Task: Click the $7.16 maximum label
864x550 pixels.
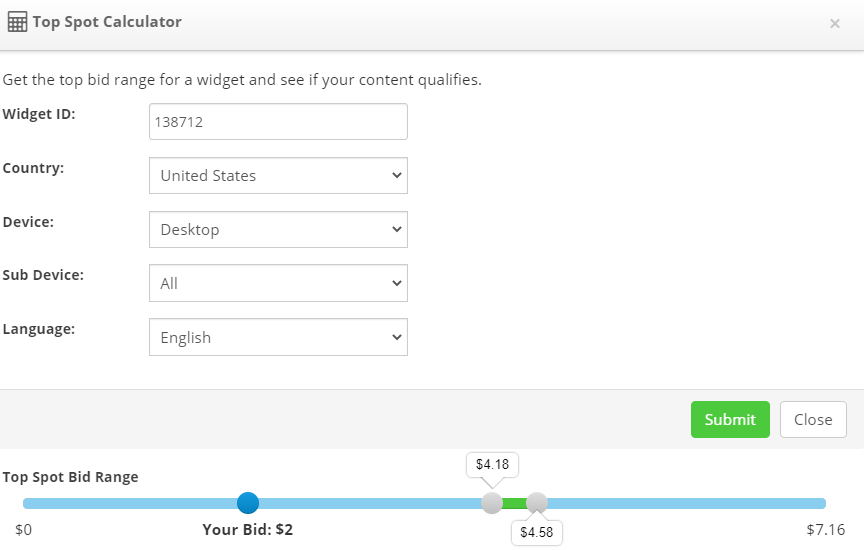Action: click(825, 530)
